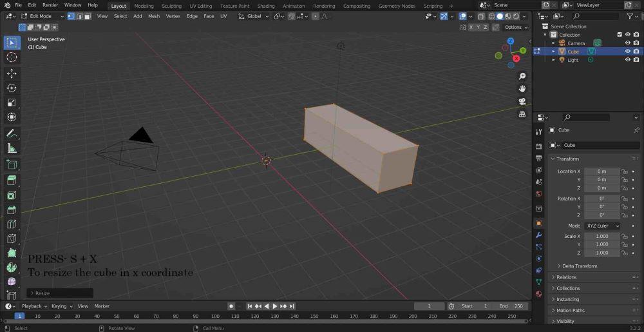Choose the Cursor tool
This screenshot has width=644, height=332.
(12, 57)
